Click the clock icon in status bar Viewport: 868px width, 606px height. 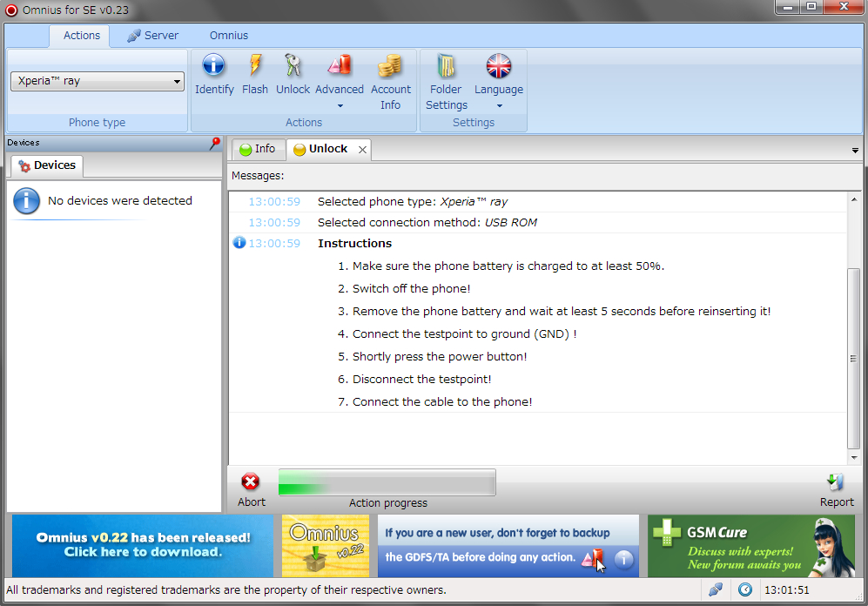click(745, 590)
